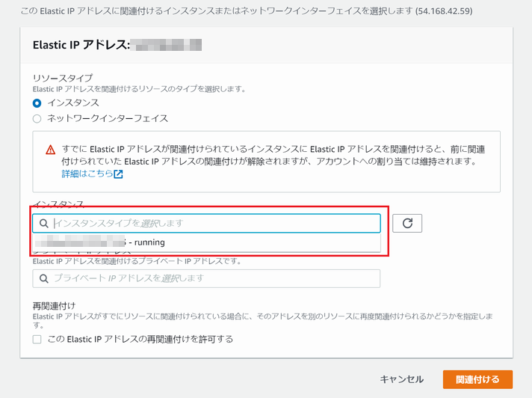Click the external link icon beside 詳細はこちら
This screenshot has height=398, width=532.
click(118, 174)
